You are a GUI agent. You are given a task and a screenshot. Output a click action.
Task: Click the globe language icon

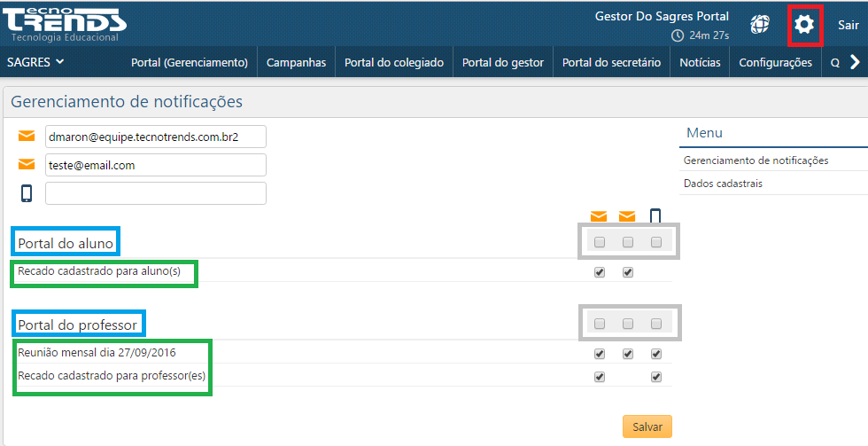[x=759, y=25]
